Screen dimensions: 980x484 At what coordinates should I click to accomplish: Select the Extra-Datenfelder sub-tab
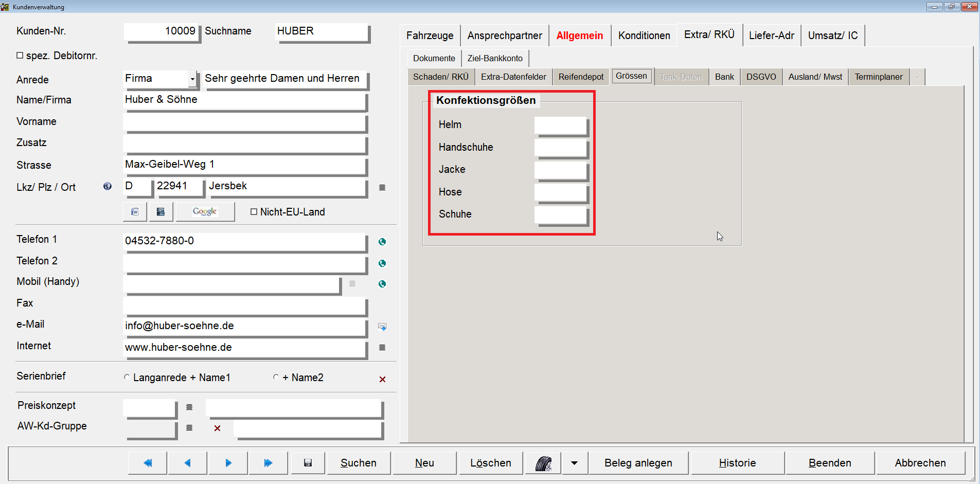(x=513, y=77)
